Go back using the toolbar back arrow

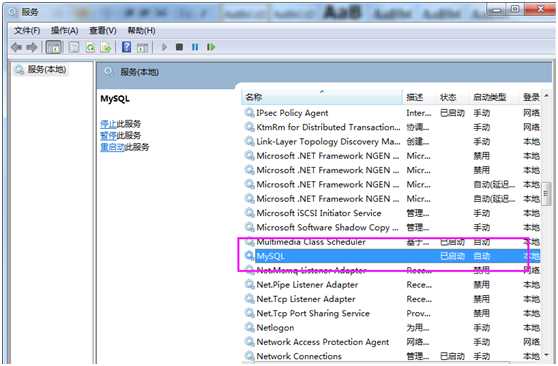coord(16,47)
